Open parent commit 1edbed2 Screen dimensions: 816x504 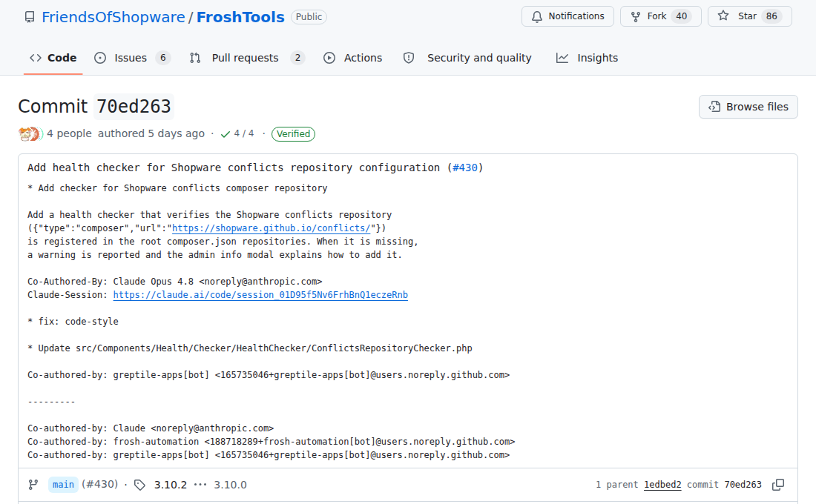coord(662,484)
